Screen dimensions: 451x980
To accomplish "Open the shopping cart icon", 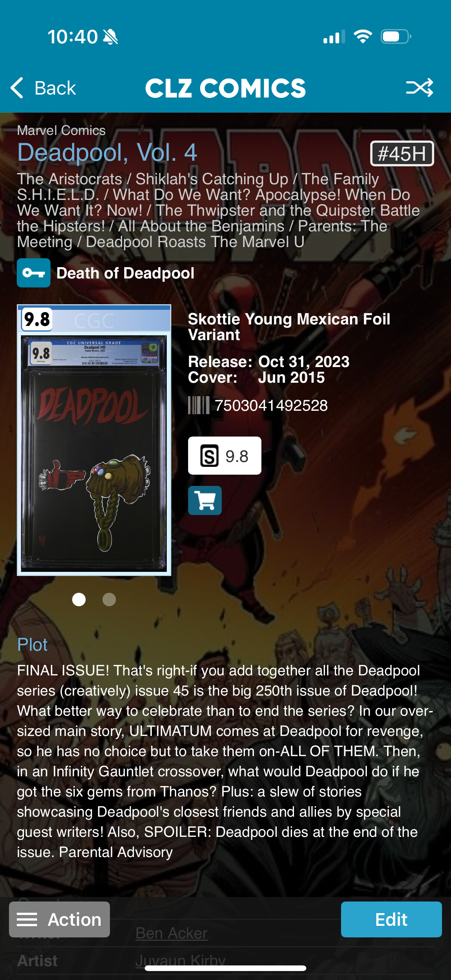I will tap(205, 500).
